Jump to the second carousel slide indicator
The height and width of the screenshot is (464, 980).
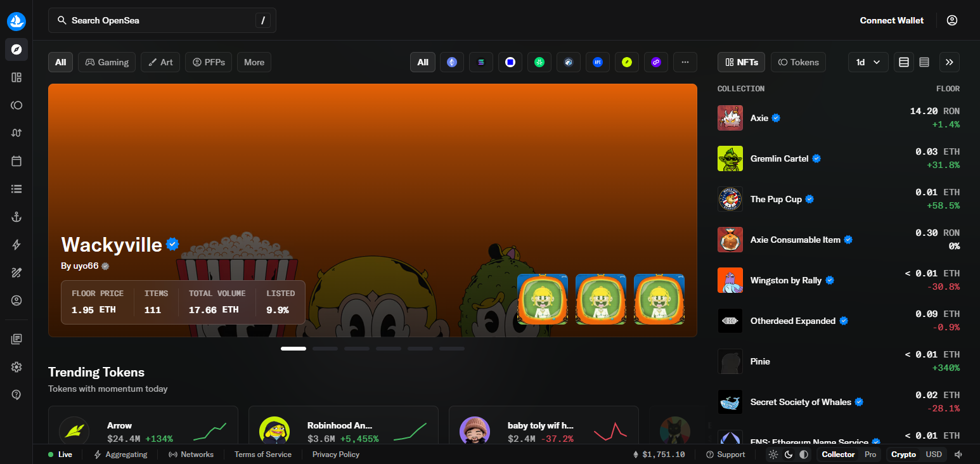325,349
